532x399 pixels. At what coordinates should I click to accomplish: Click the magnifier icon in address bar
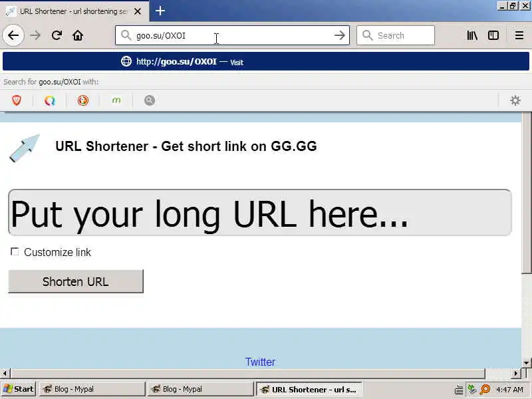tap(126, 35)
